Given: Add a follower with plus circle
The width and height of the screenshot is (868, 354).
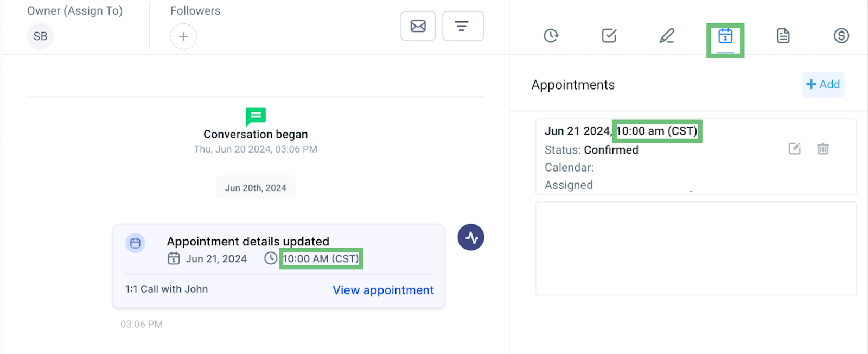Looking at the screenshot, I should click(183, 36).
